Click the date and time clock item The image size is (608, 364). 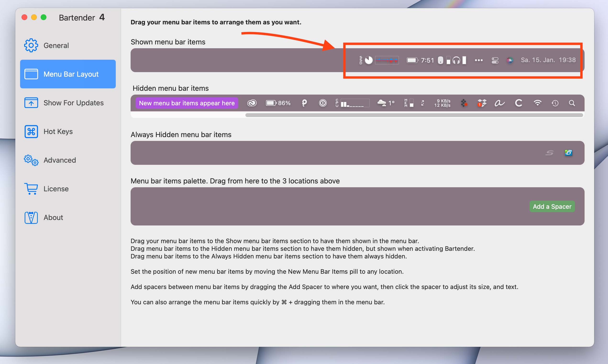(x=548, y=60)
